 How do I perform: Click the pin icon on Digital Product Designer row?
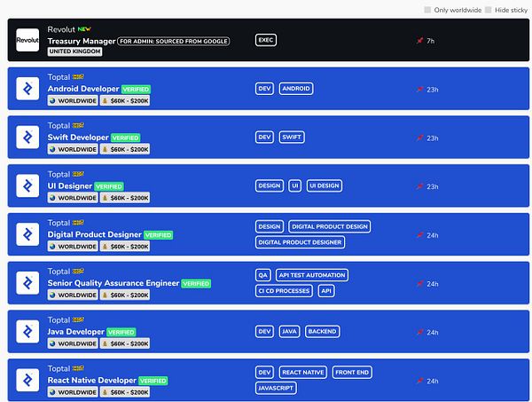click(419, 235)
